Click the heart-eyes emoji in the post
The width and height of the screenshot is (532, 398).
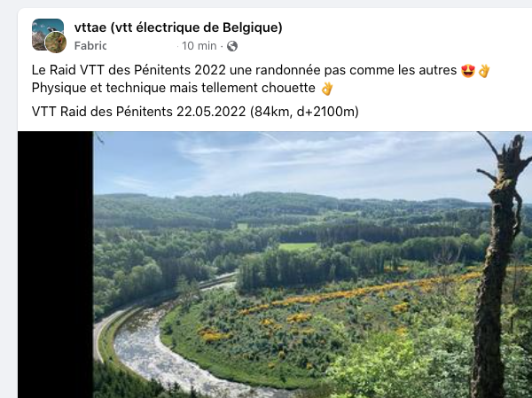pos(468,71)
